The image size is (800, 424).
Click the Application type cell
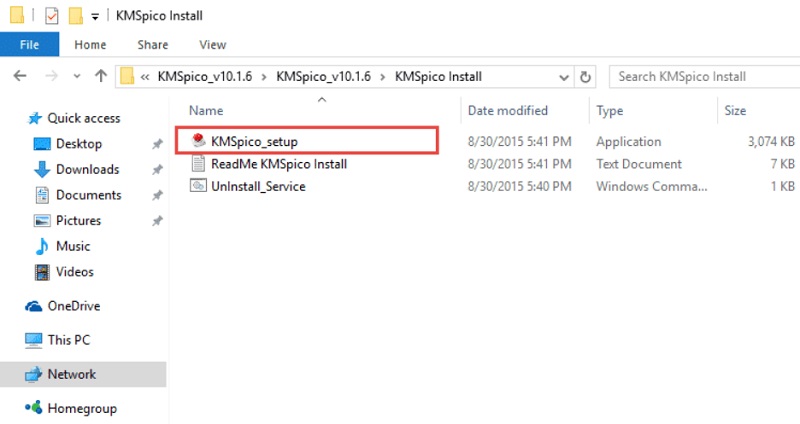(x=629, y=142)
